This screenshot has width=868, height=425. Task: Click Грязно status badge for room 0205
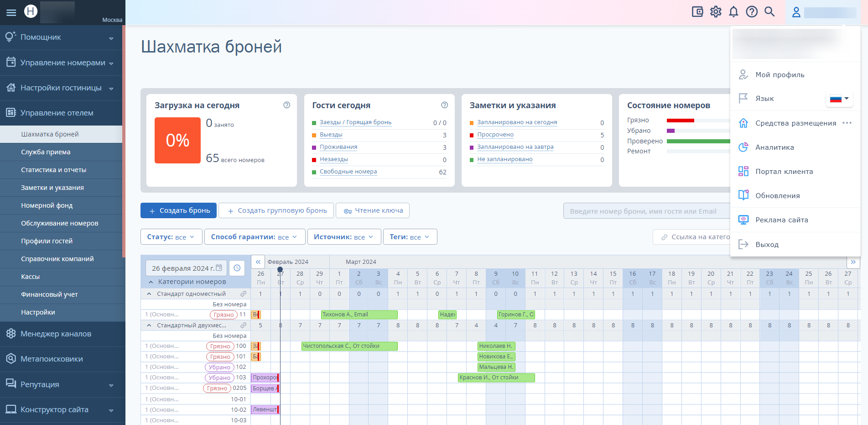[x=217, y=388]
